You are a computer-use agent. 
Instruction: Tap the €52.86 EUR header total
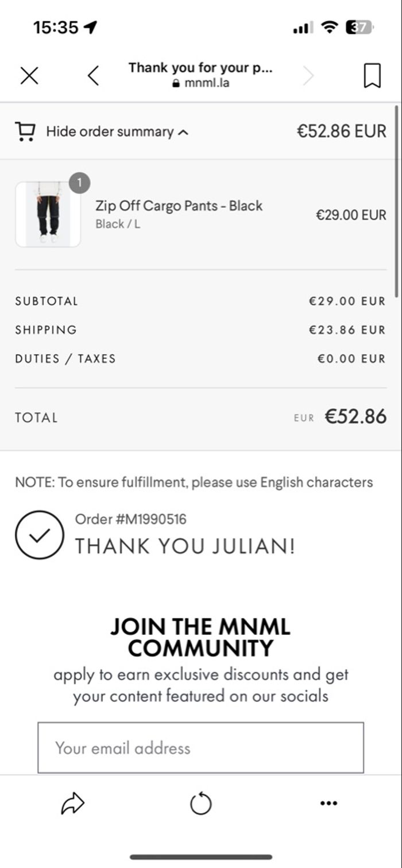click(x=341, y=131)
